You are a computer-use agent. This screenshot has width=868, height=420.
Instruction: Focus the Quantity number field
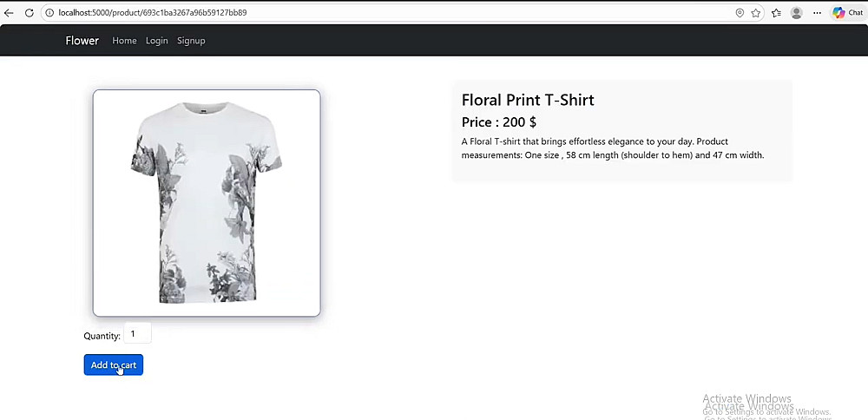pos(137,334)
